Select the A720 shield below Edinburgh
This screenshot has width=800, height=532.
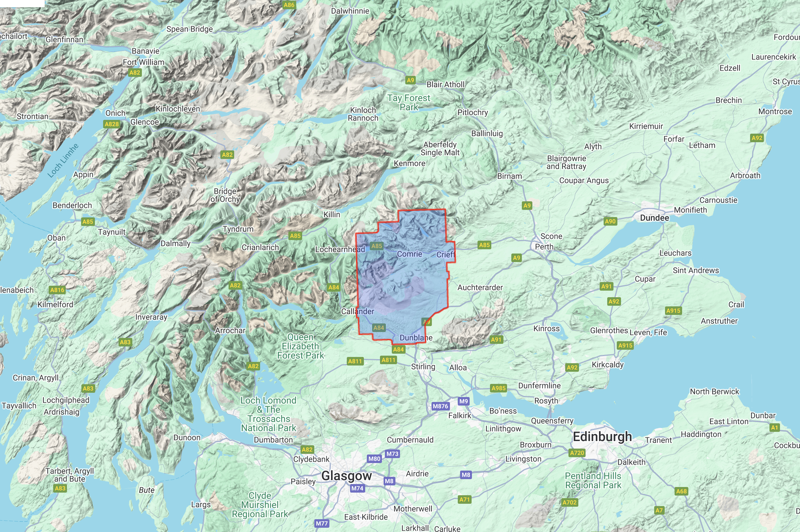tap(577, 453)
